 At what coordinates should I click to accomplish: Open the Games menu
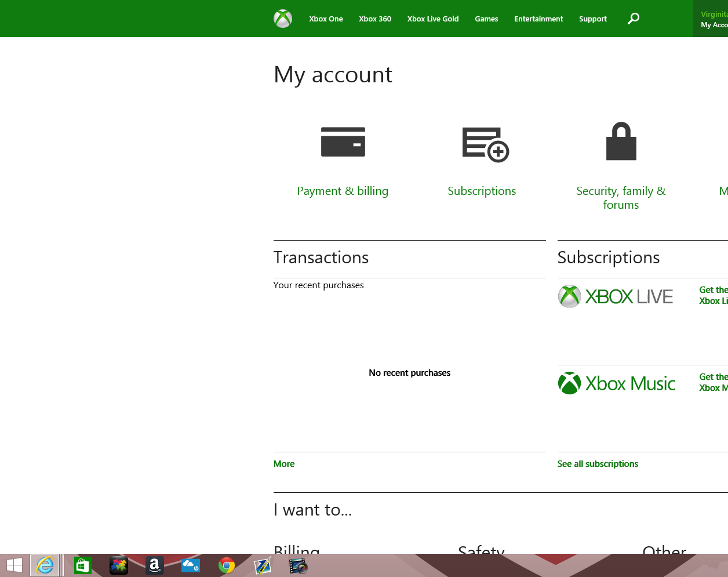point(486,19)
